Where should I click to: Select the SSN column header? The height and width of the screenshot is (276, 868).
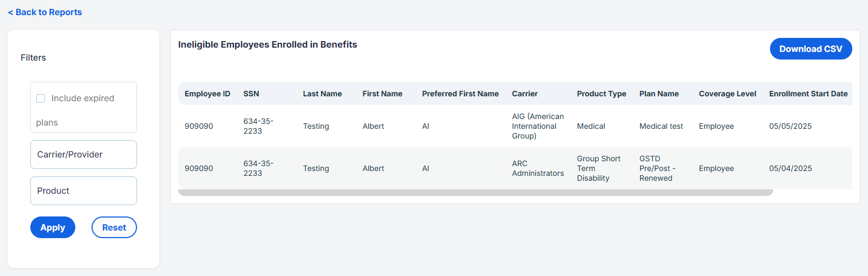[251, 94]
